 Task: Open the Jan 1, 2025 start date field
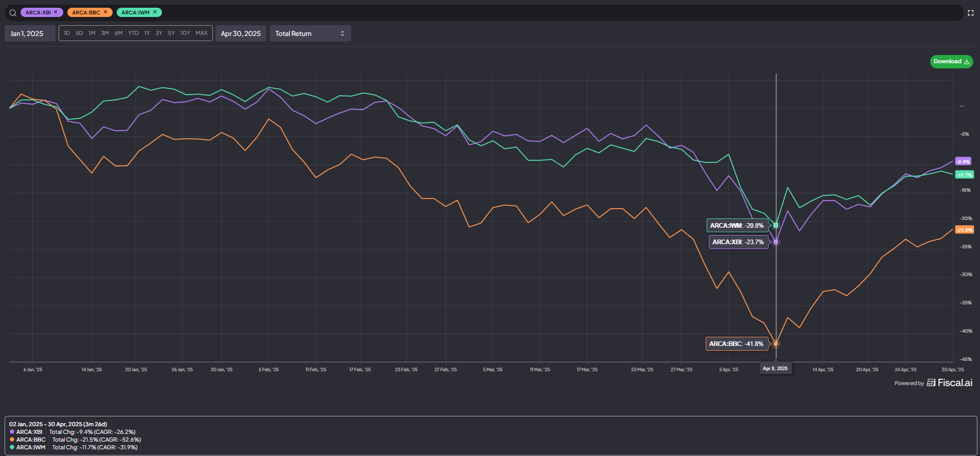pyautogui.click(x=30, y=33)
